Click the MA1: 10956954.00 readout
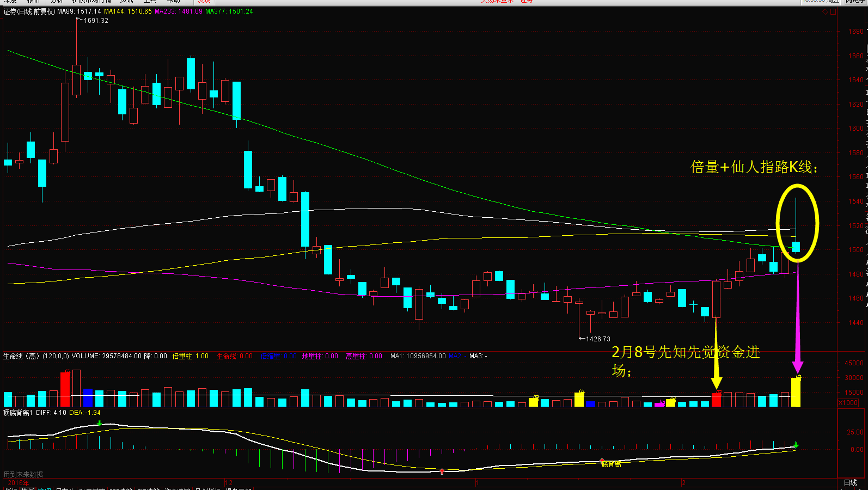Image resolution: width=868 pixels, height=490 pixels. [x=418, y=356]
